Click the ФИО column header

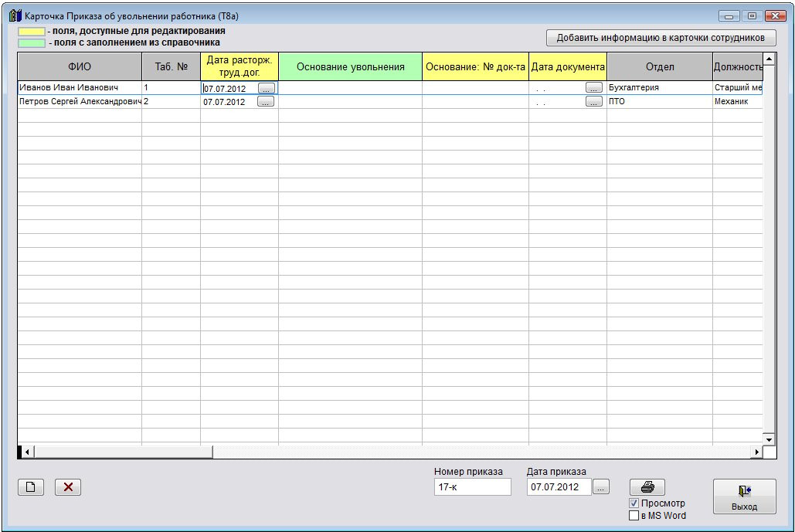click(80, 66)
